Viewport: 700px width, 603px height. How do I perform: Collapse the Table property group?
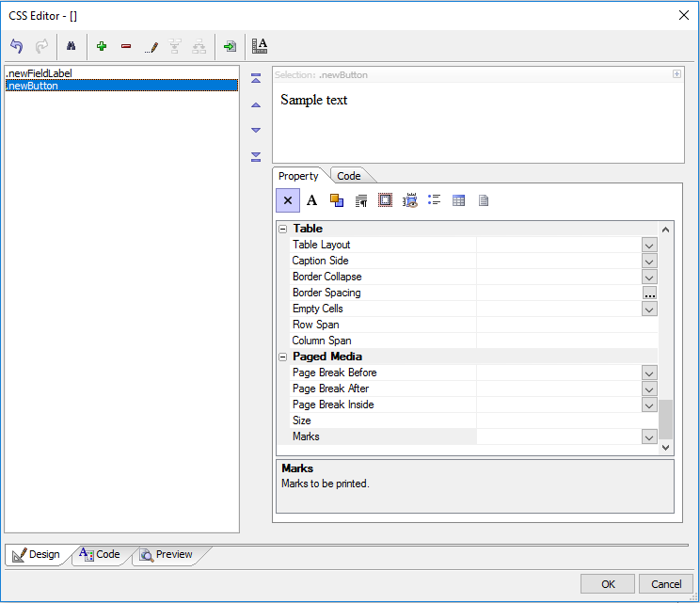[x=282, y=229]
